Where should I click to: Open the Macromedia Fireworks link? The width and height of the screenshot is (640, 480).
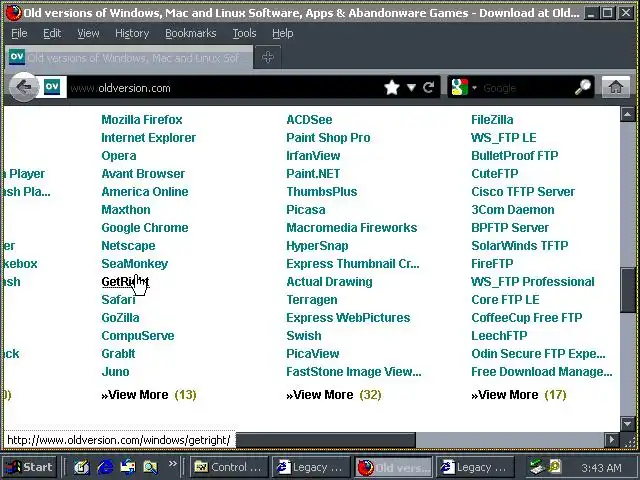(x=351, y=227)
